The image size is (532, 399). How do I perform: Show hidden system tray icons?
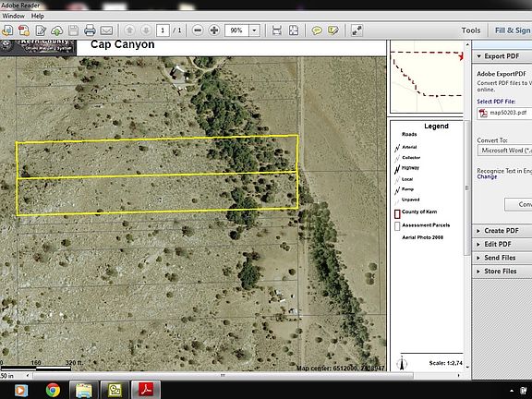pos(512,391)
